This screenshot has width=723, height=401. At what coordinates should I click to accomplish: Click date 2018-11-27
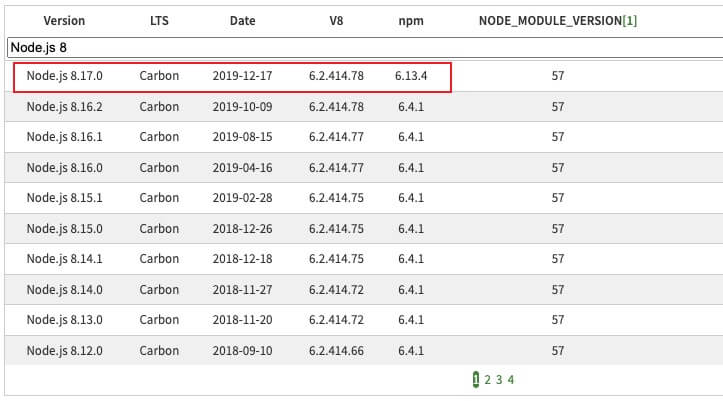243,289
